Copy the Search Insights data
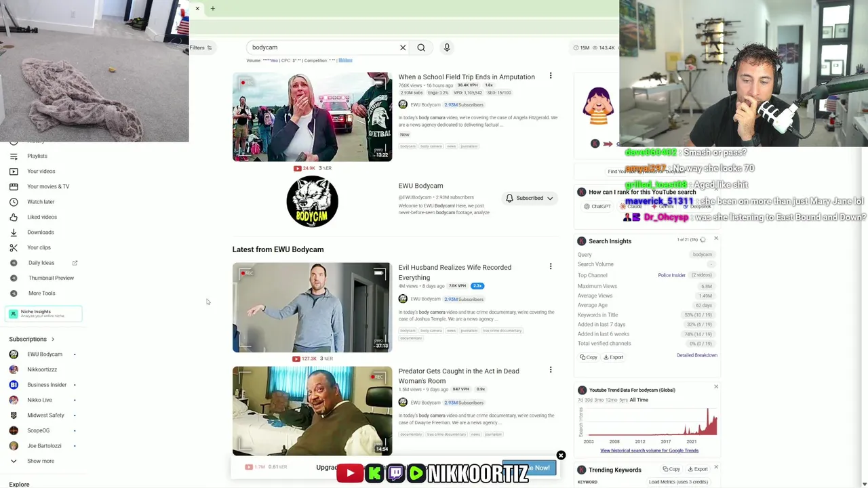868x488 pixels. point(589,357)
